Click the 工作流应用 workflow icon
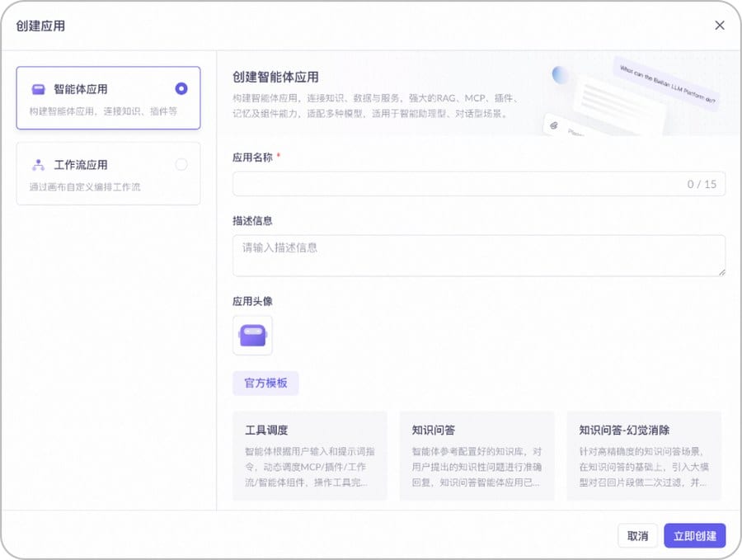Image resolution: width=742 pixels, height=560 pixels. click(x=38, y=165)
